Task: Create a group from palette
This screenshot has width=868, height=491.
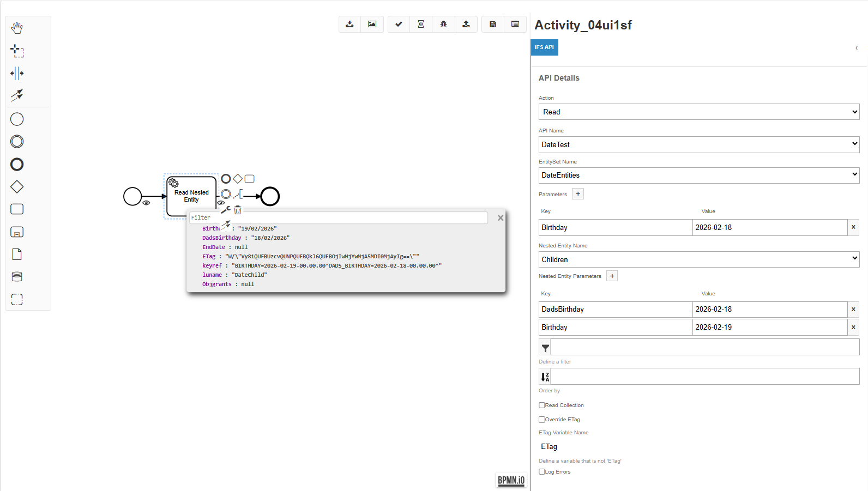Action: point(17,299)
